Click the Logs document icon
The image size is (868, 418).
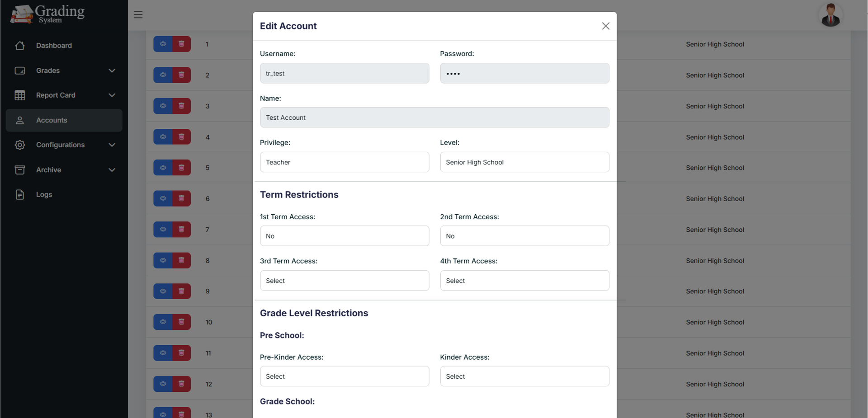point(20,195)
